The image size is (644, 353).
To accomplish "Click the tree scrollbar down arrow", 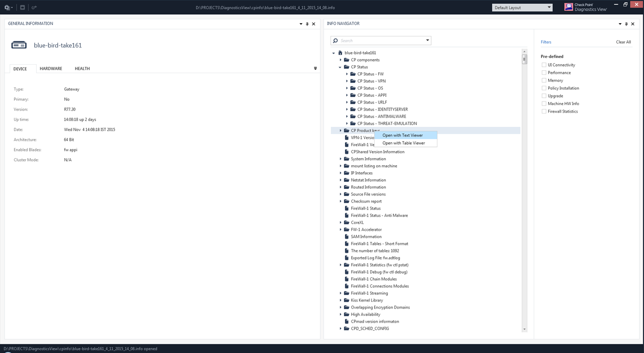I will (x=524, y=329).
